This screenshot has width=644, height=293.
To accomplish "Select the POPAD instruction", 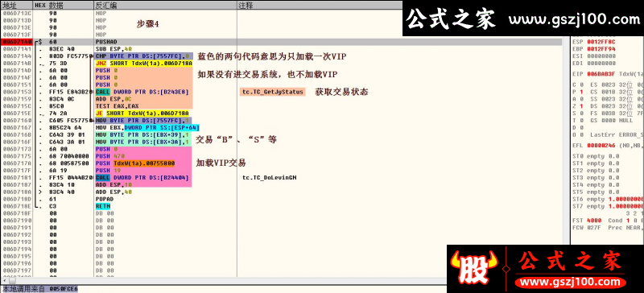I will pyautogui.click(x=105, y=199).
